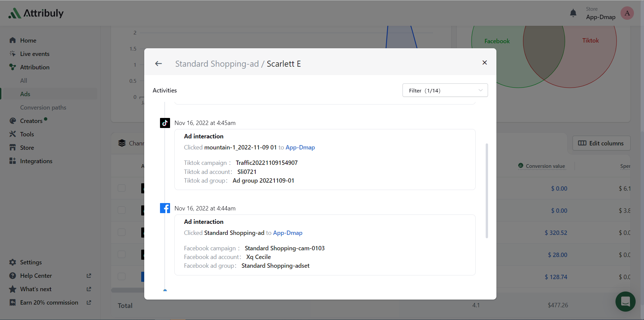Go to Conversion paths in sidebar

click(x=43, y=108)
